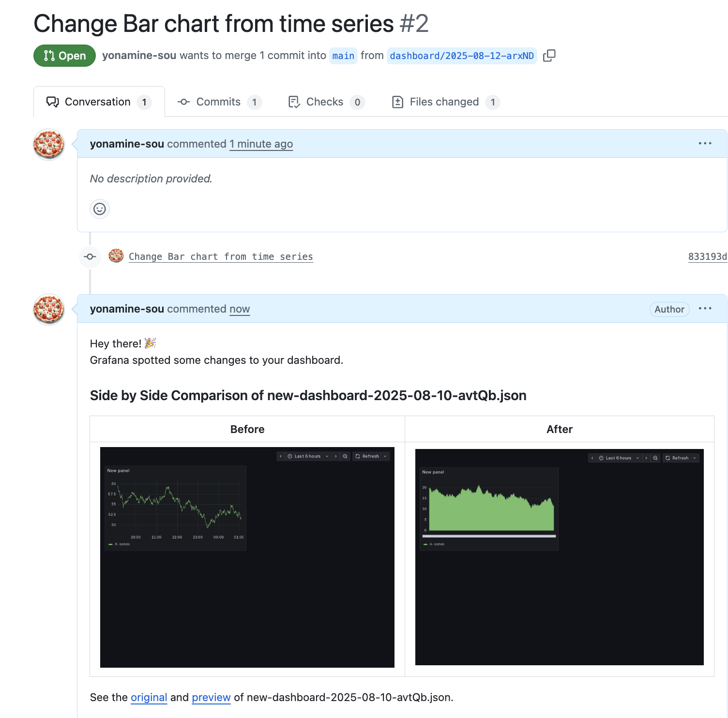Image resolution: width=728 pixels, height=718 pixels.
Task: Click the commit node icon in the timeline
Action: (x=90, y=256)
